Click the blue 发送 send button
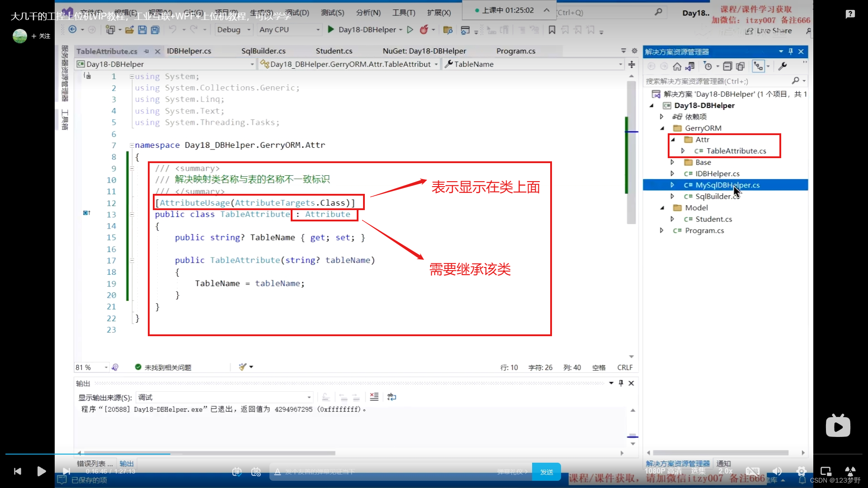The width and height of the screenshot is (868, 488). click(x=546, y=472)
